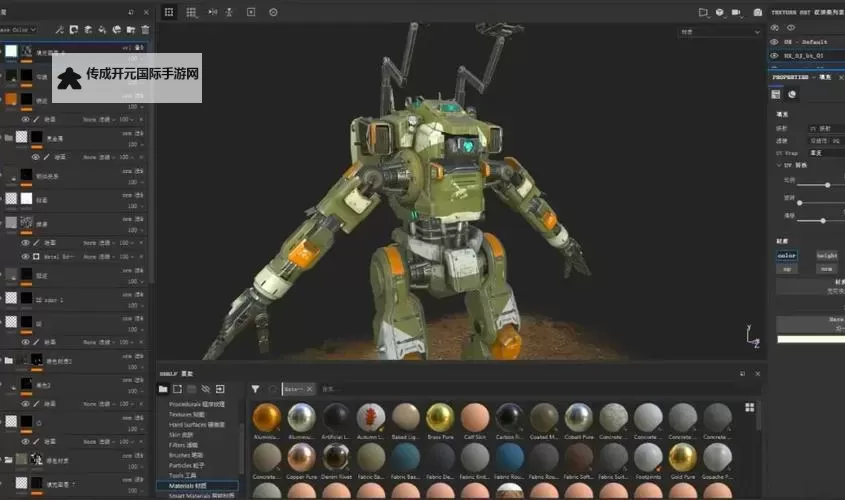The image size is (845, 500).
Task: Click the folder icon in the shelf toolbar
Action: [163, 389]
